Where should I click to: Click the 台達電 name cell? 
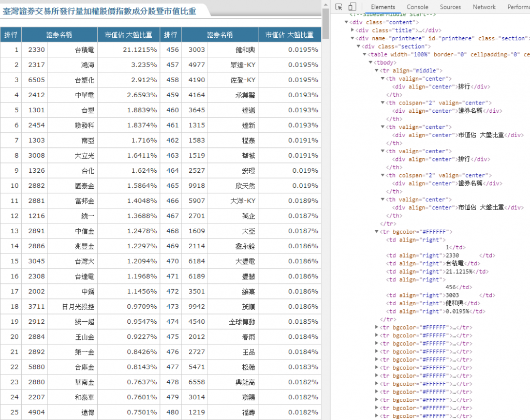72,276
